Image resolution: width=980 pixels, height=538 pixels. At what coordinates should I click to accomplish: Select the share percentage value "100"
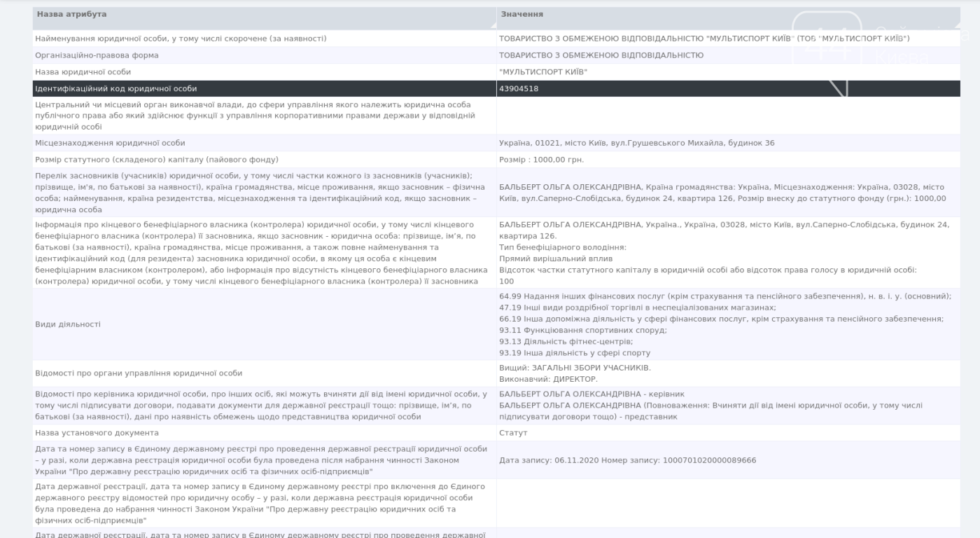click(506, 281)
